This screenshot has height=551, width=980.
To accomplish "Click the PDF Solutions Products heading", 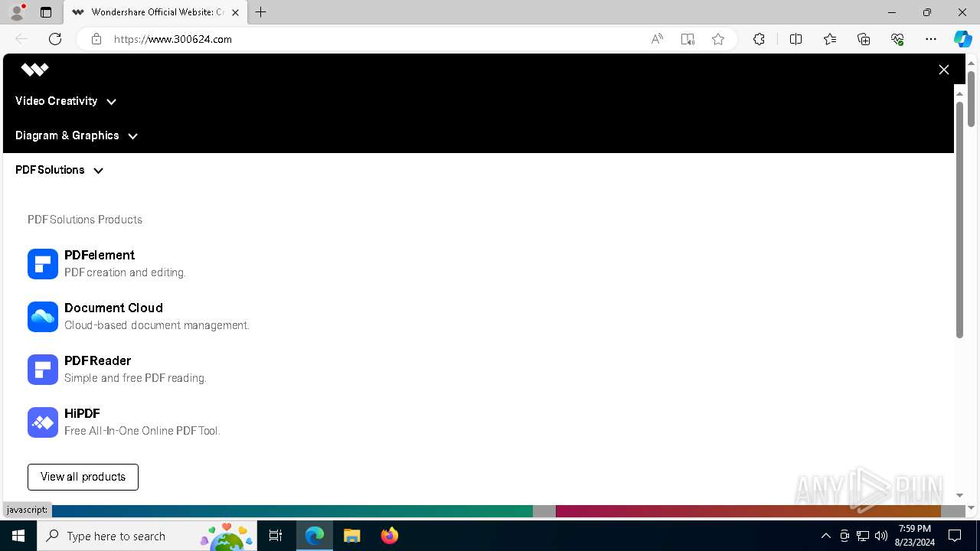I will pos(85,220).
